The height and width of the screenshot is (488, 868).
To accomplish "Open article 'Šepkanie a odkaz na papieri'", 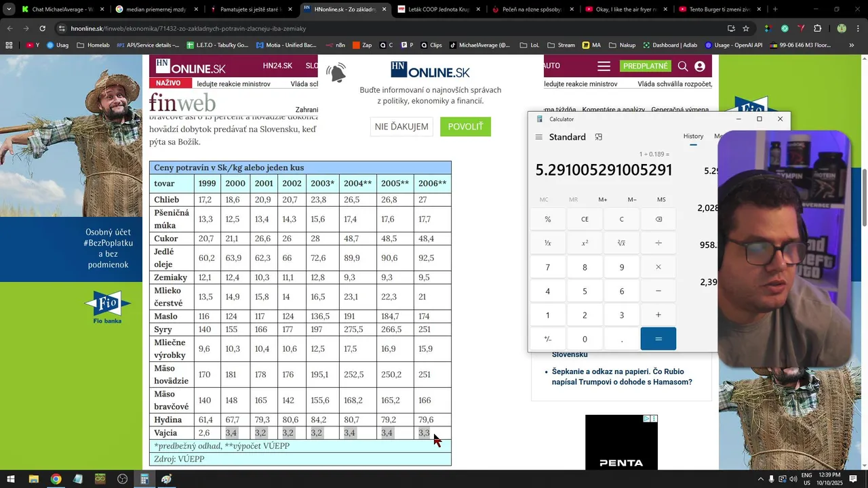I will pyautogui.click(x=622, y=377).
